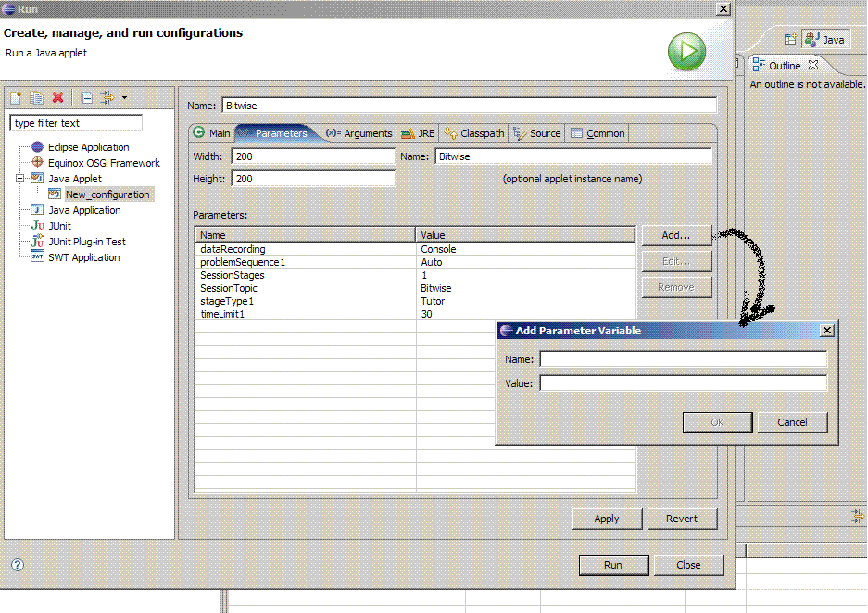Cancel the Add Parameter Variable dialog
Viewport: 868px width, 613px height.
pyautogui.click(x=792, y=422)
